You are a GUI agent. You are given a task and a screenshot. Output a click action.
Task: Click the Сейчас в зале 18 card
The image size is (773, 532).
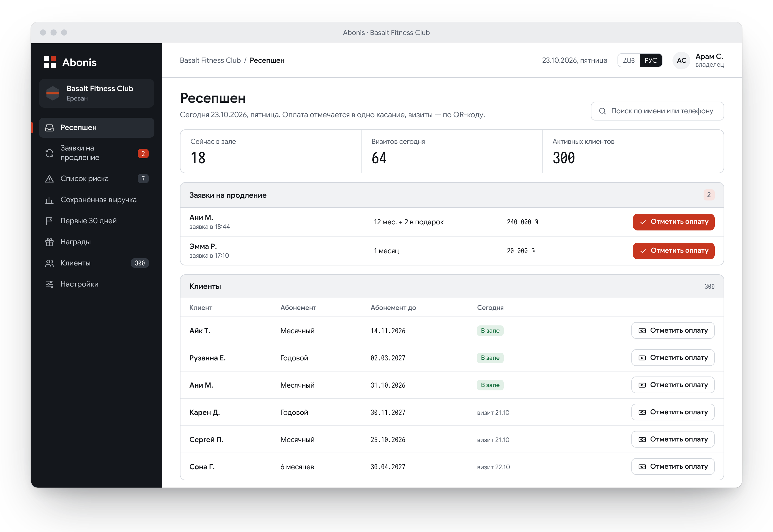[x=271, y=151]
